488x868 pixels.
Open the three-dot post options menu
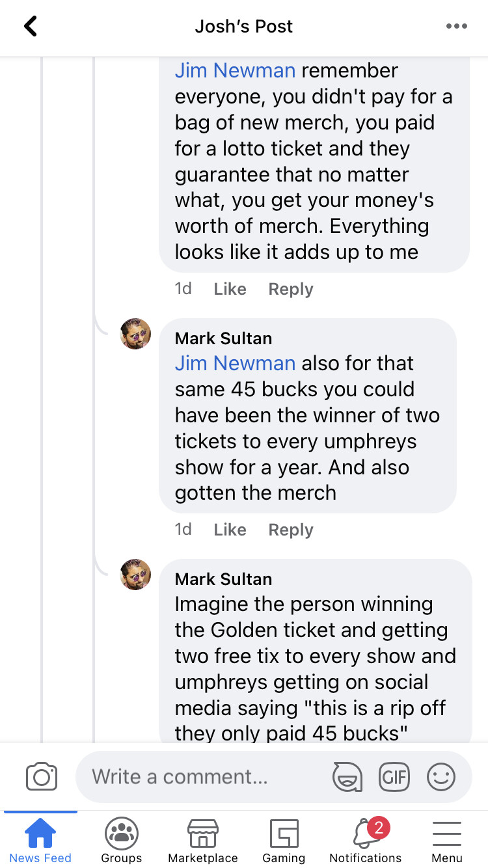coord(456,26)
